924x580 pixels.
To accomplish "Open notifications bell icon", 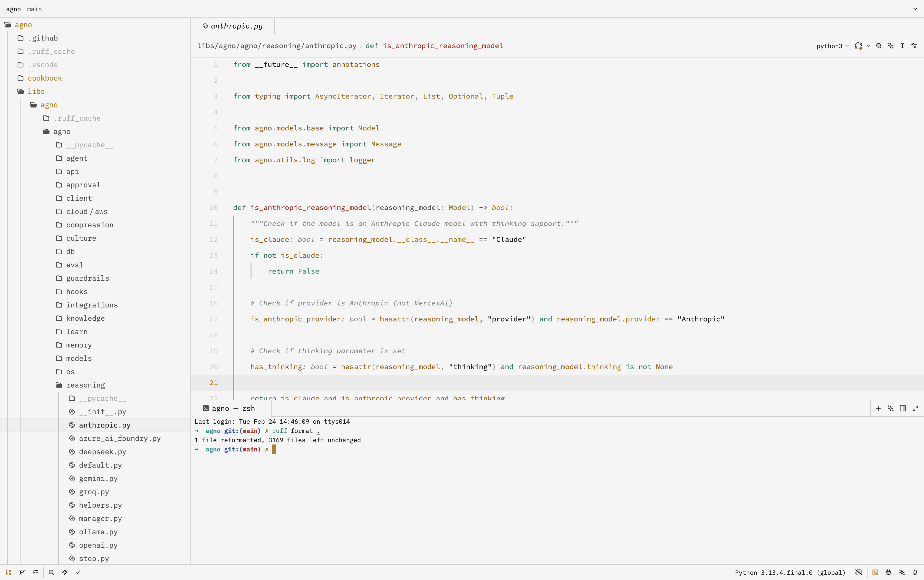I will (915, 572).
